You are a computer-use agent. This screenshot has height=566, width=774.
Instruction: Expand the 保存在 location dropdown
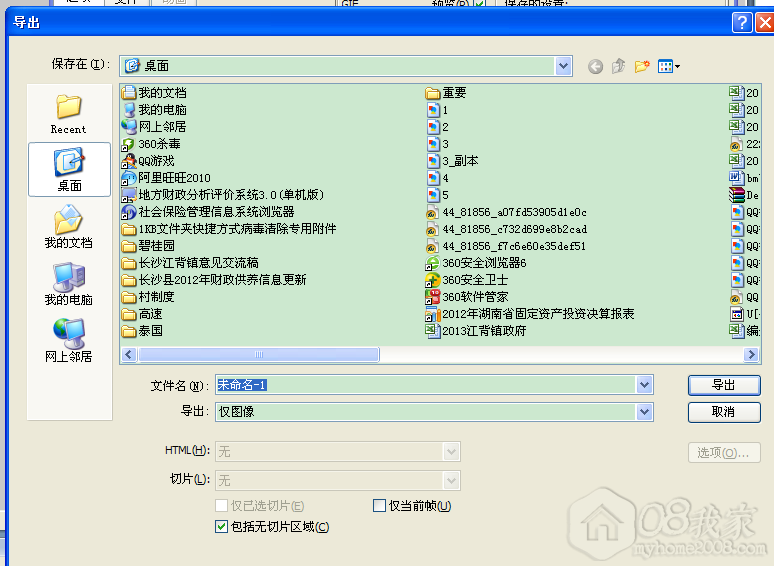point(563,66)
